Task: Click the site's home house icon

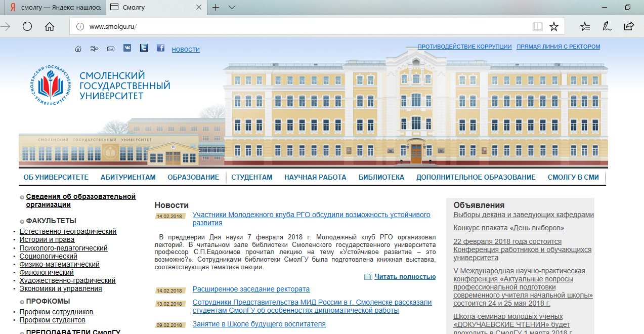Action: [x=78, y=49]
